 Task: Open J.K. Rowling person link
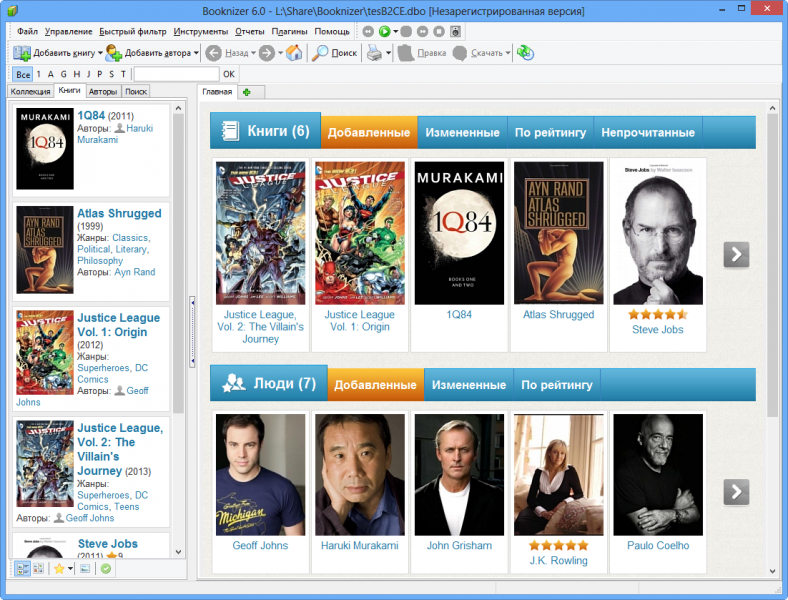(x=558, y=560)
